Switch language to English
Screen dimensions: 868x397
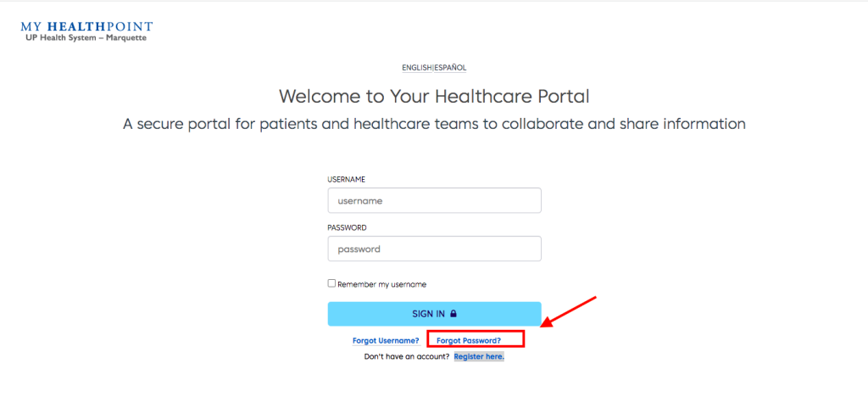[417, 68]
